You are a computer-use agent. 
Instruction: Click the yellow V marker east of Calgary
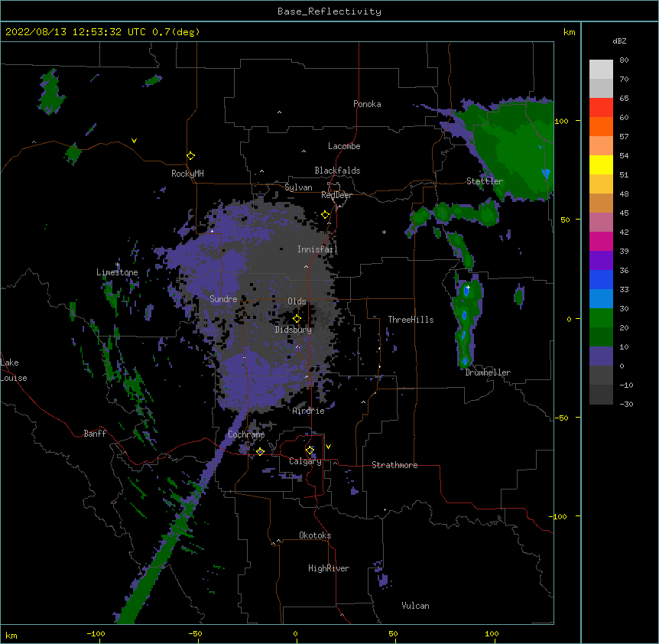328,447
